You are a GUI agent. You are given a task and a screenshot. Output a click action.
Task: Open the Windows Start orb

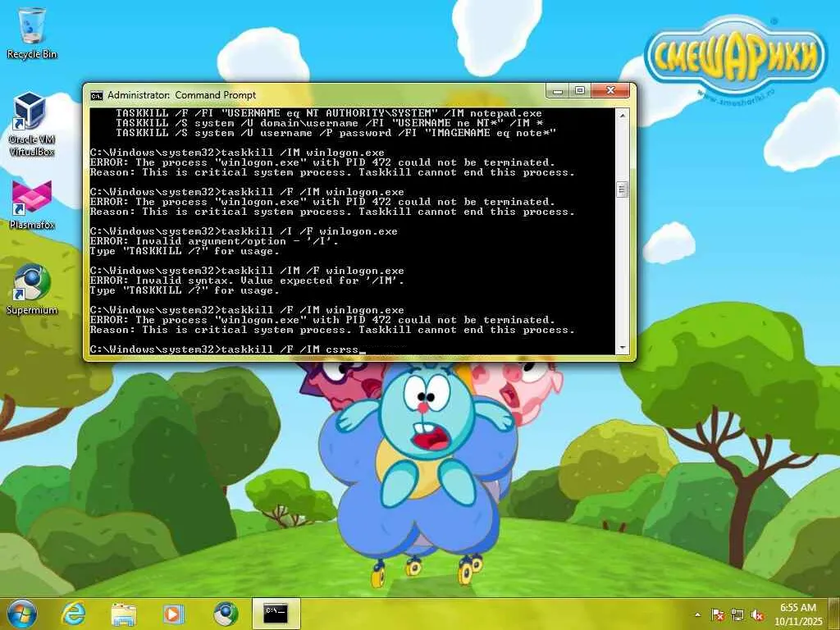point(22,614)
